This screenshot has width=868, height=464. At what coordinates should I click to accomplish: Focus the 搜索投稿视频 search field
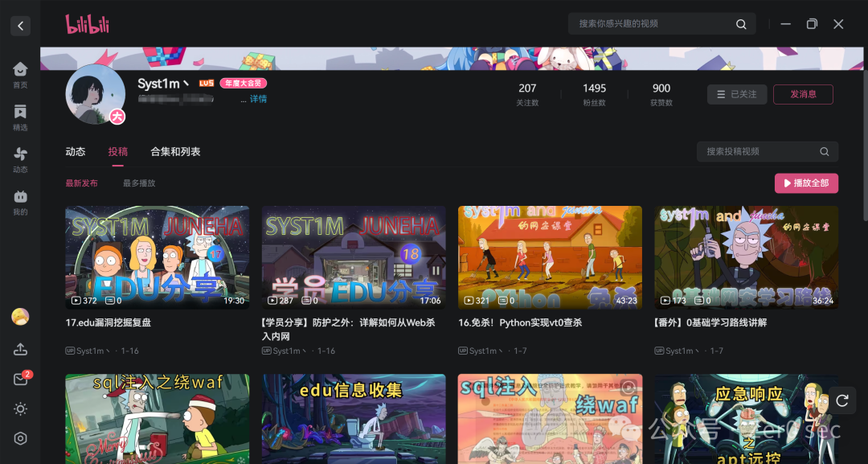[768, 151]
